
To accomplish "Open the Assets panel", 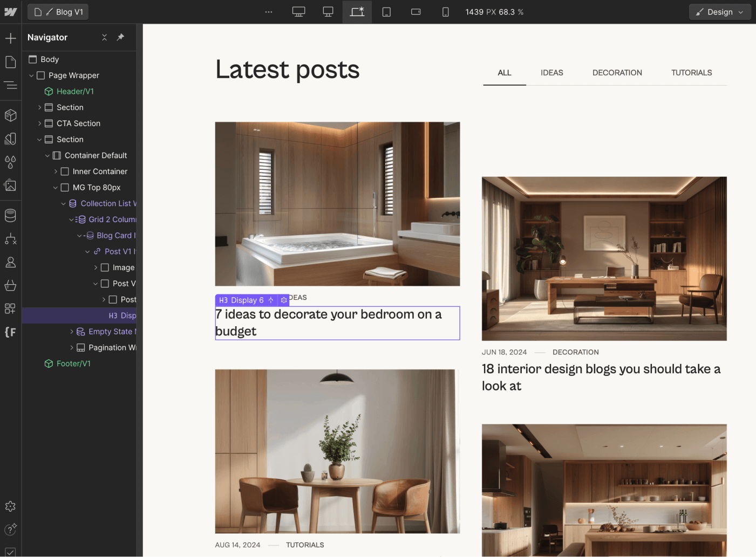I will coord(10,185).
